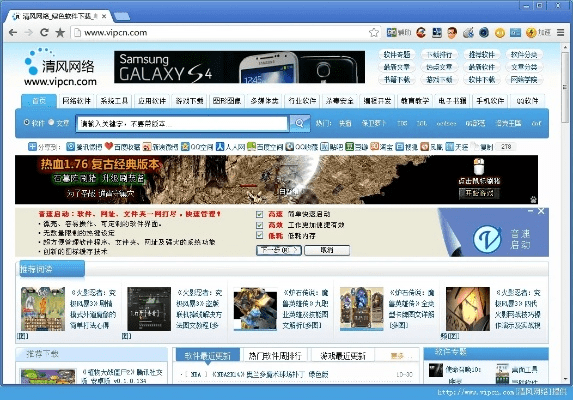This screenshot has width=573, height=400.
Task: Switch to 游戏最近更新 tab
Action: pos(343,355)
